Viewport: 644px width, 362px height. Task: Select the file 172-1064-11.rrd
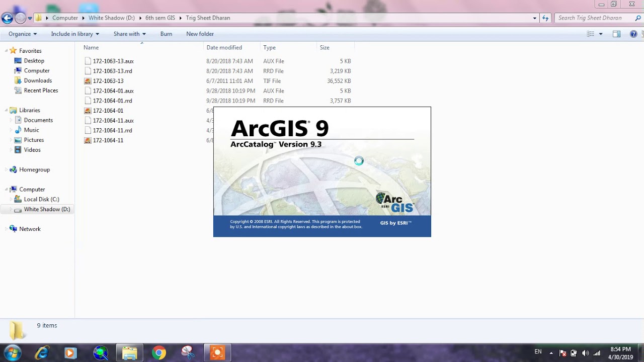pyautogui.click(x=112, y=130)
